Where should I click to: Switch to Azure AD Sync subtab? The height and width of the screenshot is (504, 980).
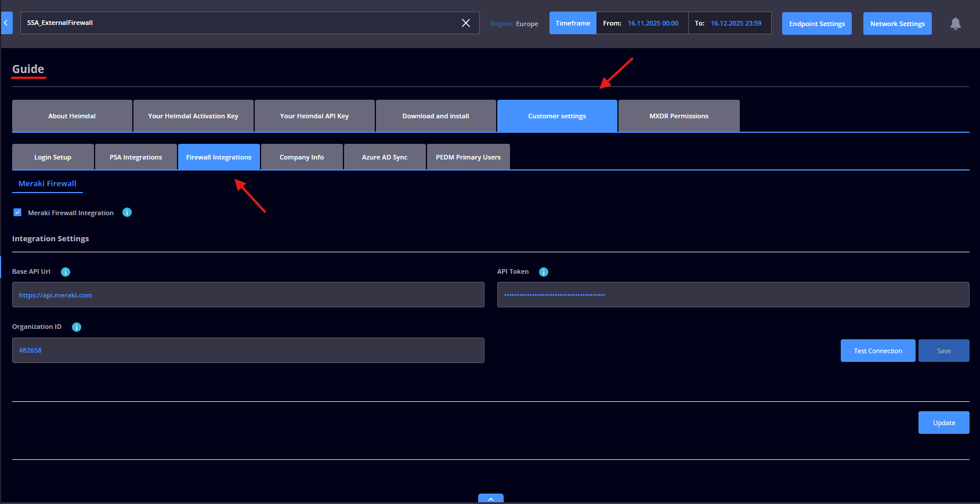click(385, 157)
